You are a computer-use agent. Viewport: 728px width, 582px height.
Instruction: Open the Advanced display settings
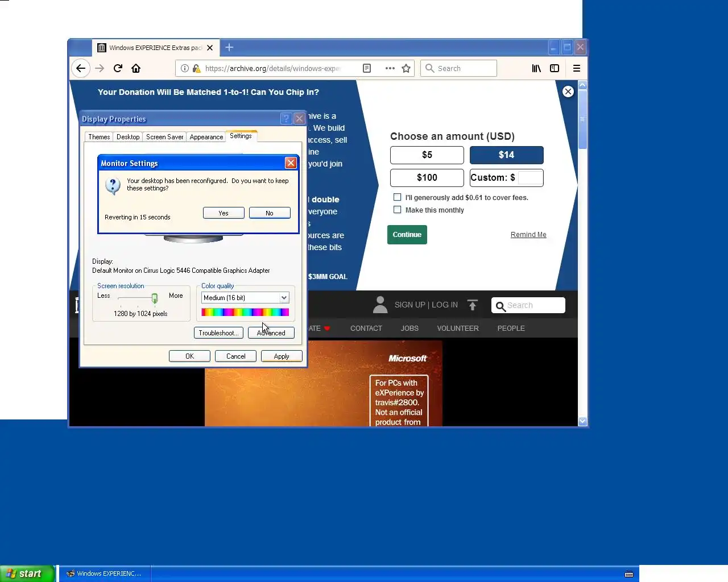pyautogui.click(x=271, y=333)
